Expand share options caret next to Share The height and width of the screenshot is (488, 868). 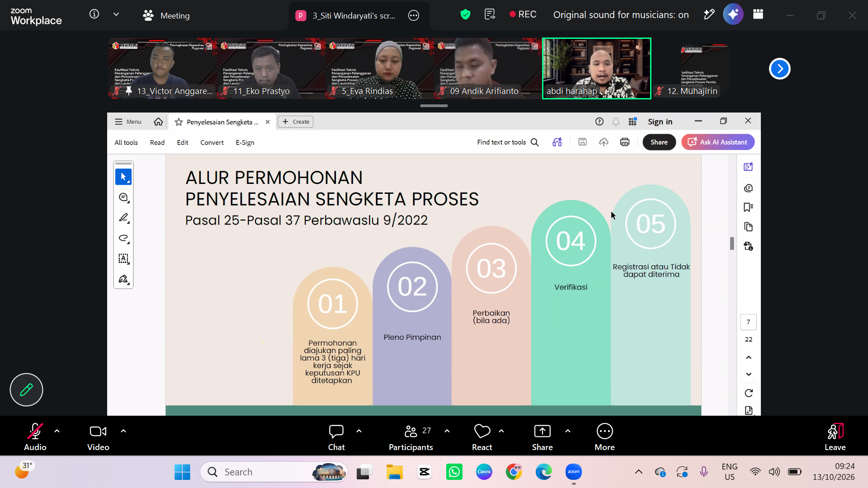tap(568, 431)
